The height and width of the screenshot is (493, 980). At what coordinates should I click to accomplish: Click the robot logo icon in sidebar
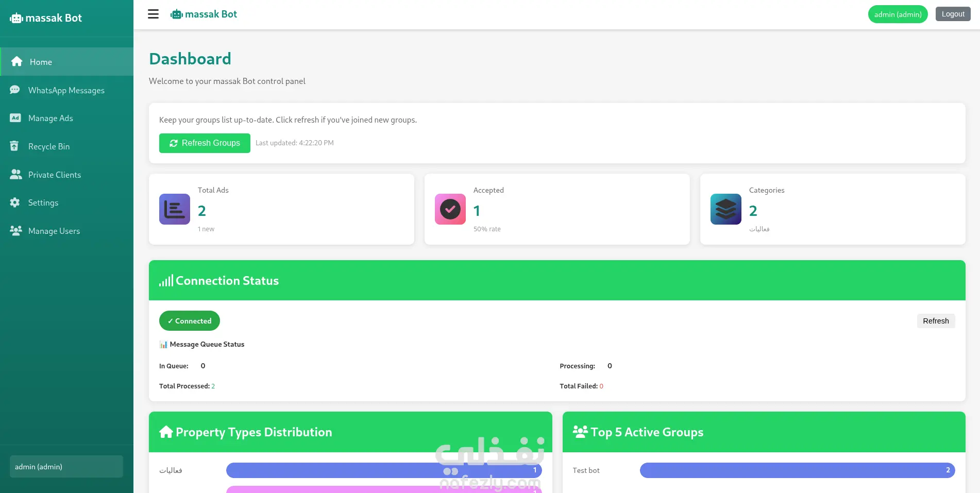pyautogui.click(x=16, y=19)
